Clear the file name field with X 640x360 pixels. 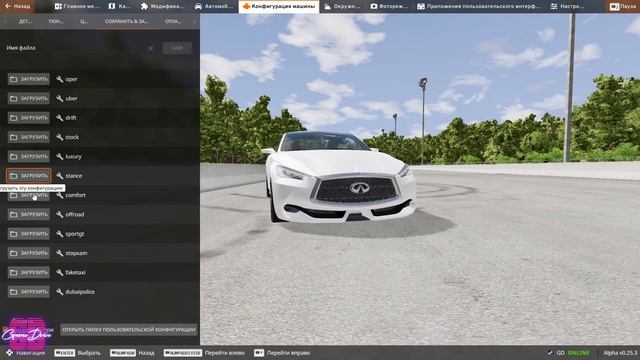pyautogui.click(x=151, y=48)
